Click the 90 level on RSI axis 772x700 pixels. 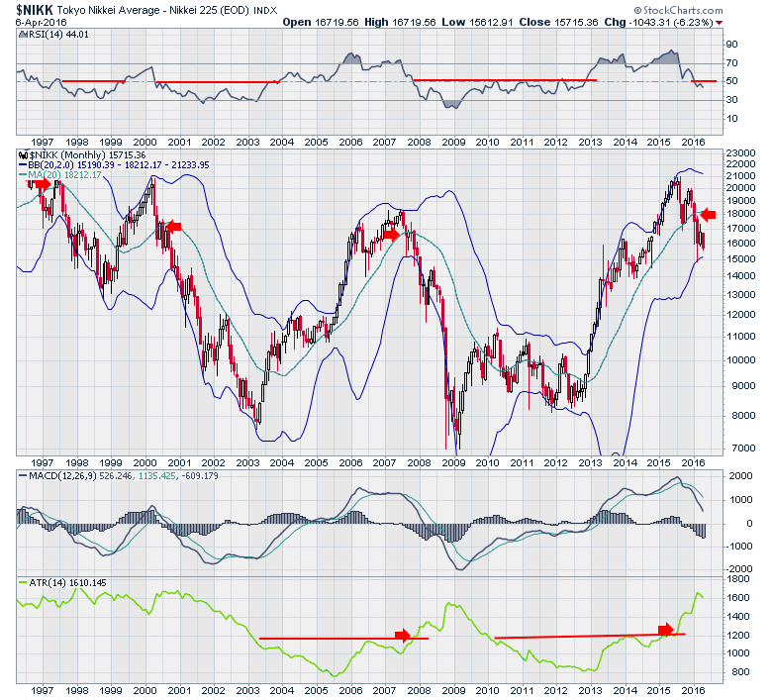(x=731, y=45)
